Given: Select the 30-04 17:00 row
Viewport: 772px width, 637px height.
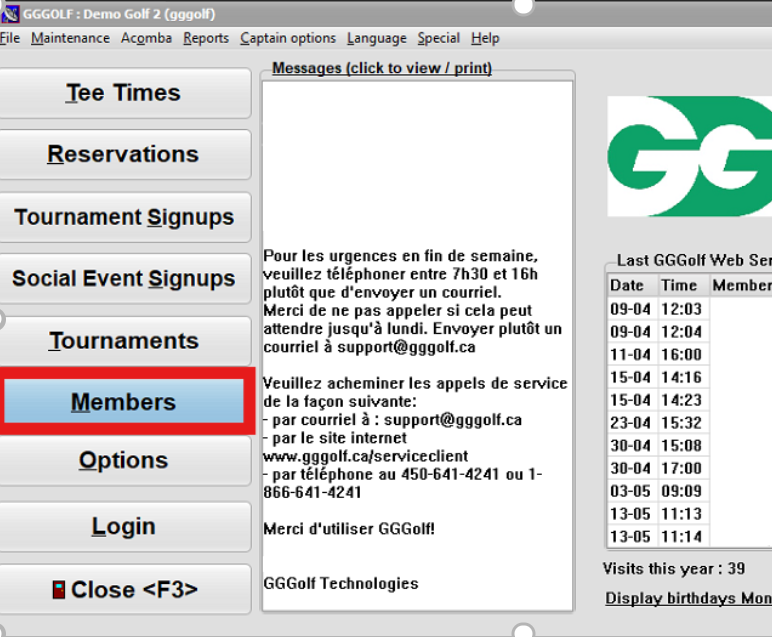Looking at the screenshot, I should point(689,468).
